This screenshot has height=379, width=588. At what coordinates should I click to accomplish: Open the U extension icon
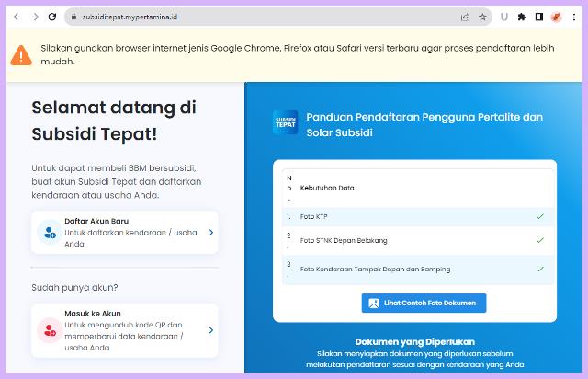pos(504,17)
